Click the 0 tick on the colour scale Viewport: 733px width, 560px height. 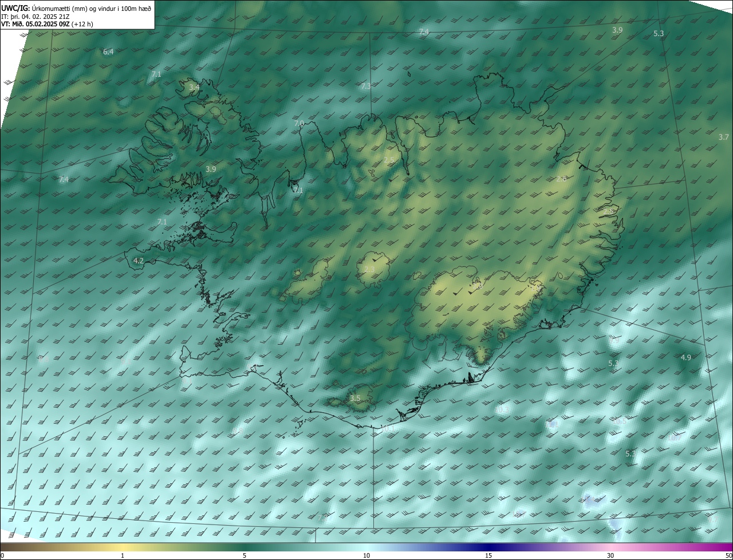point(2,555)
